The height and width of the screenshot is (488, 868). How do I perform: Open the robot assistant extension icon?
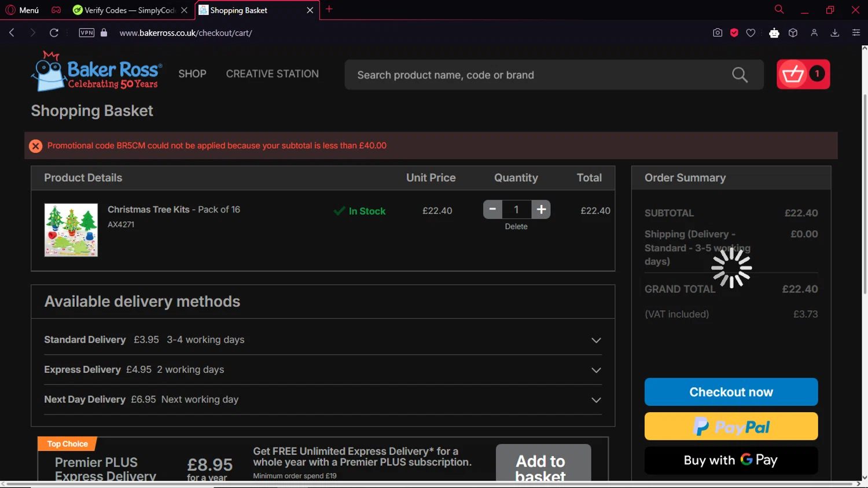click(774, 33)
